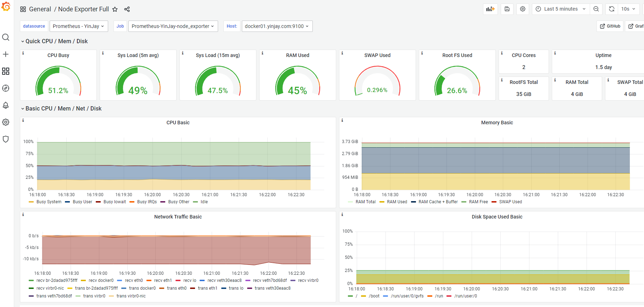The width and height of the screenshot is (644, 307).
Task: Click the Job variable label
Action: pyautogui.click(x=120, y=26)
